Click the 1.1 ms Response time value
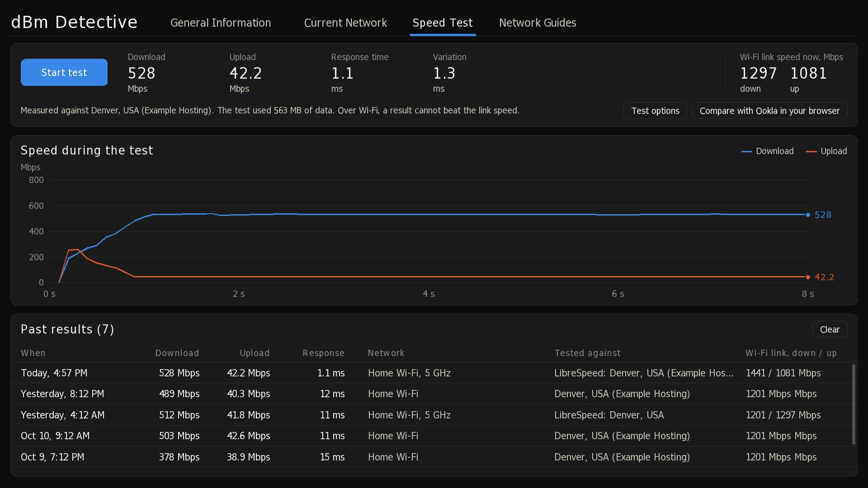The width and height of the screenshot is (868, 488). click(x=343, y=73)
